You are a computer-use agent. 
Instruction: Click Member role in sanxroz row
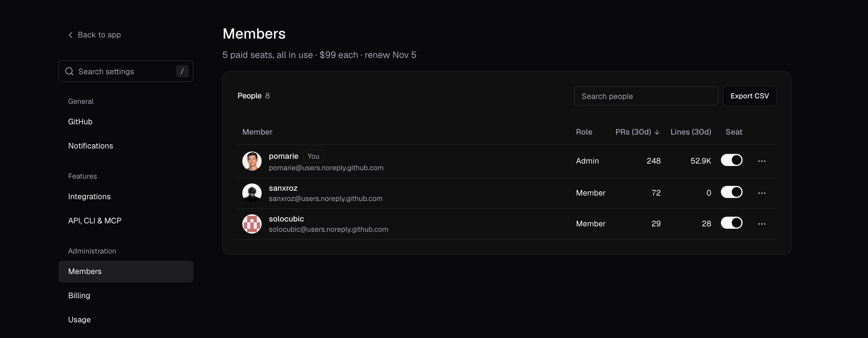point(590,193)
